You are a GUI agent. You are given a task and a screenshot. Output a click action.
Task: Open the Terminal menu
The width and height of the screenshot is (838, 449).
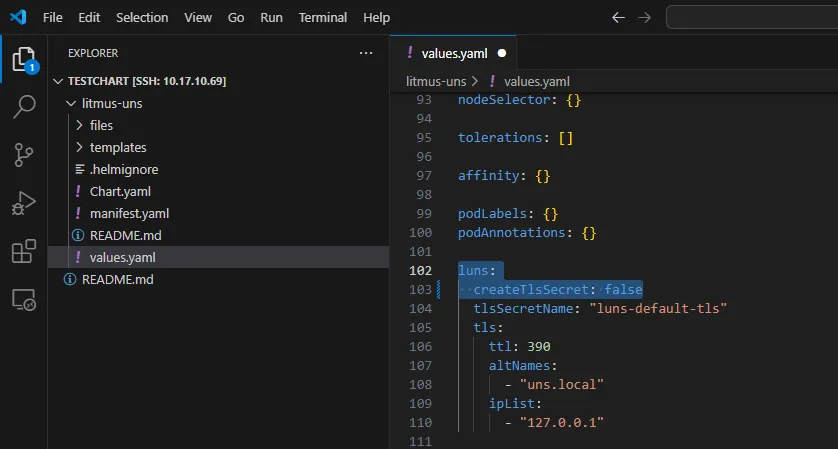pyautogui.click(x=323, y=18)
